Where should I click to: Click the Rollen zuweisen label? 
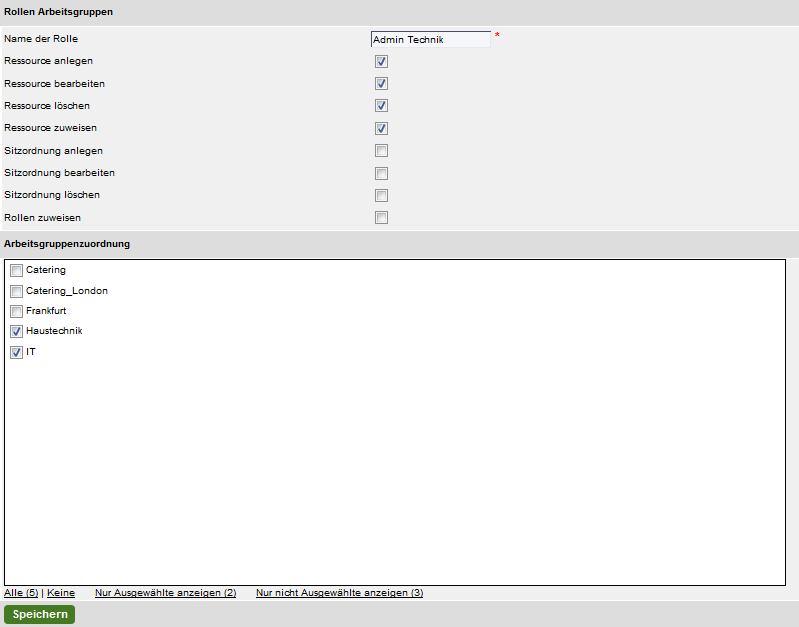42,218
